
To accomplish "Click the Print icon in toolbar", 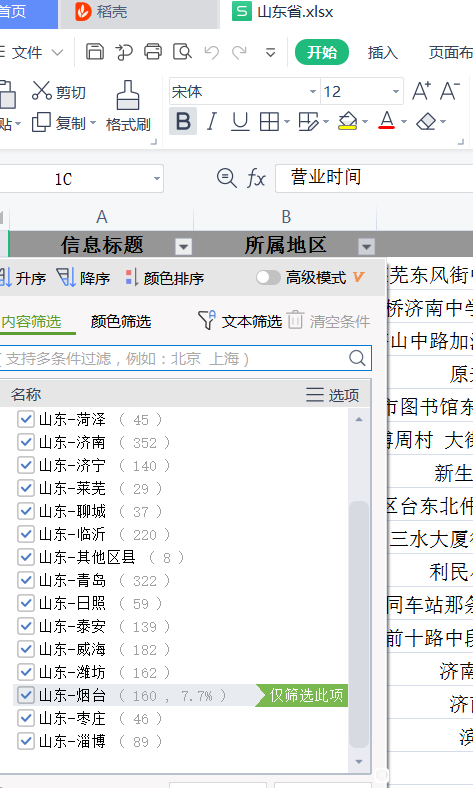I will coord(153,52).
